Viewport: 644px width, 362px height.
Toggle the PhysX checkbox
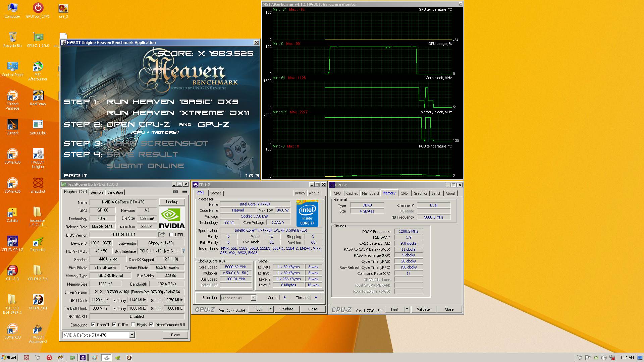[x=133, y=325]
